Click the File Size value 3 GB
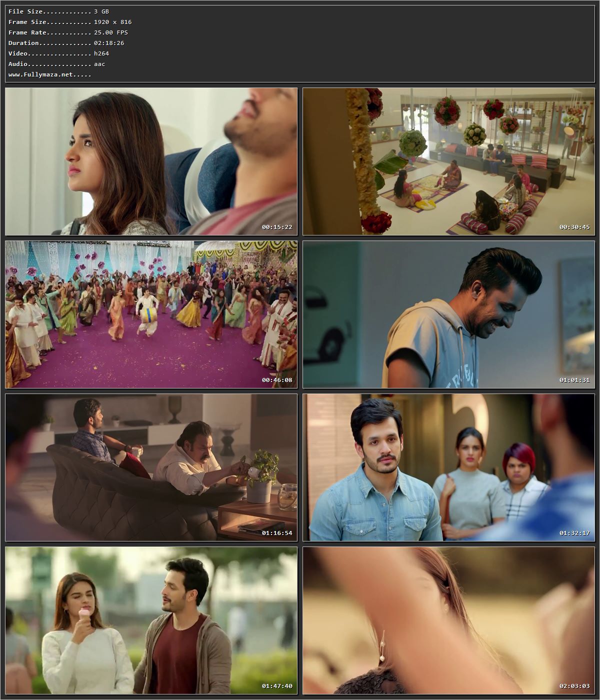The image size is (600, 700). pyautogui.click(x=101, y=11)
